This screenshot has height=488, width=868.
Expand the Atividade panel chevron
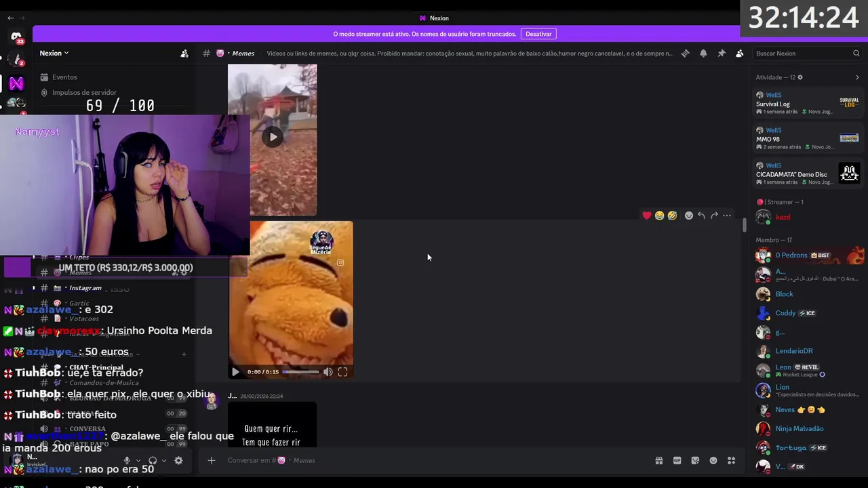(857, 77)
